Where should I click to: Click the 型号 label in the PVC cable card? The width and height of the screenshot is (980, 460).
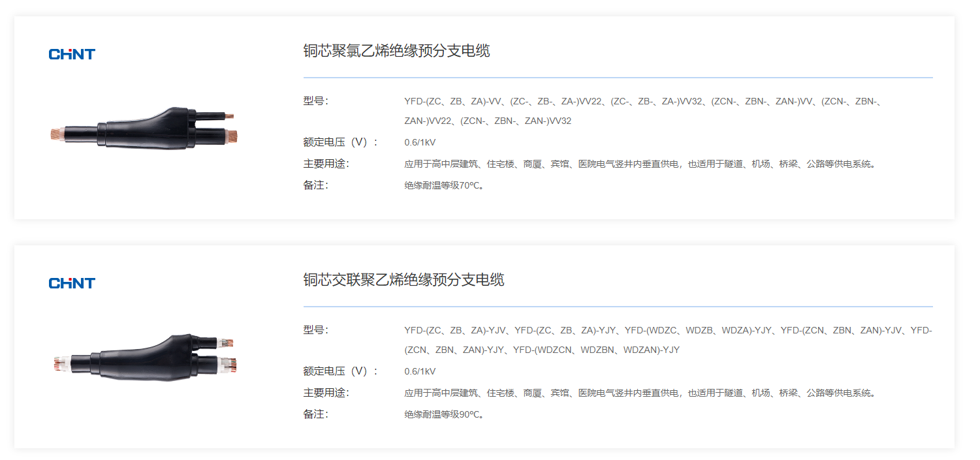(315, 101)
